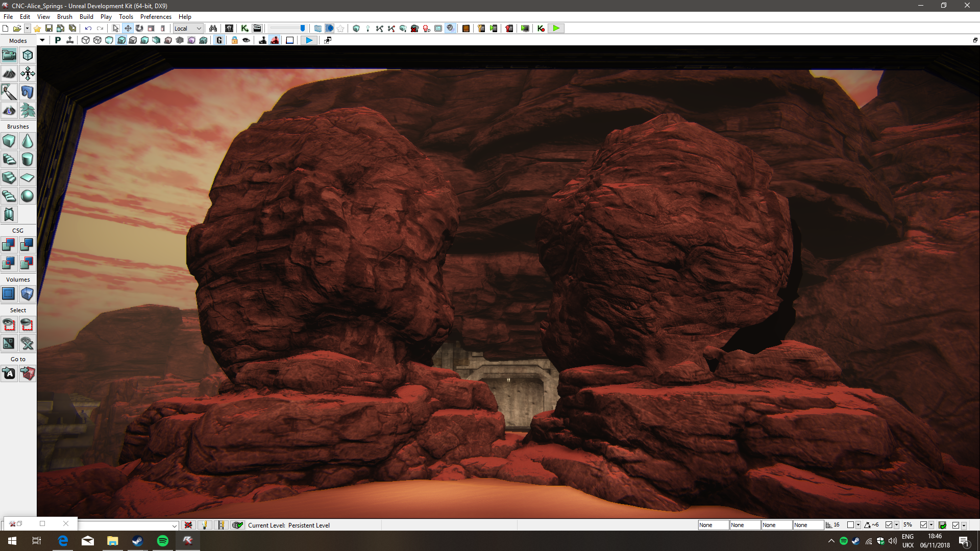Click the Add Volume icon
Screen dimensions: 980x551
click(28, 294)
